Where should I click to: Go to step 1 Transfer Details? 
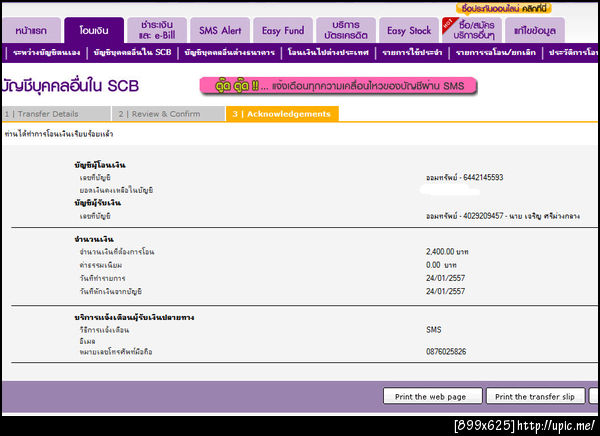[x=56, y=114]
